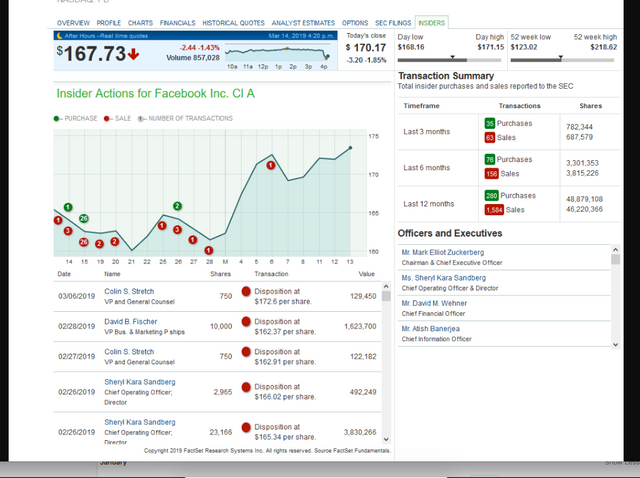Open Mr. David M. Wehner profile
The width and height of the screenshot is (640, 478).
pos(434,303)
